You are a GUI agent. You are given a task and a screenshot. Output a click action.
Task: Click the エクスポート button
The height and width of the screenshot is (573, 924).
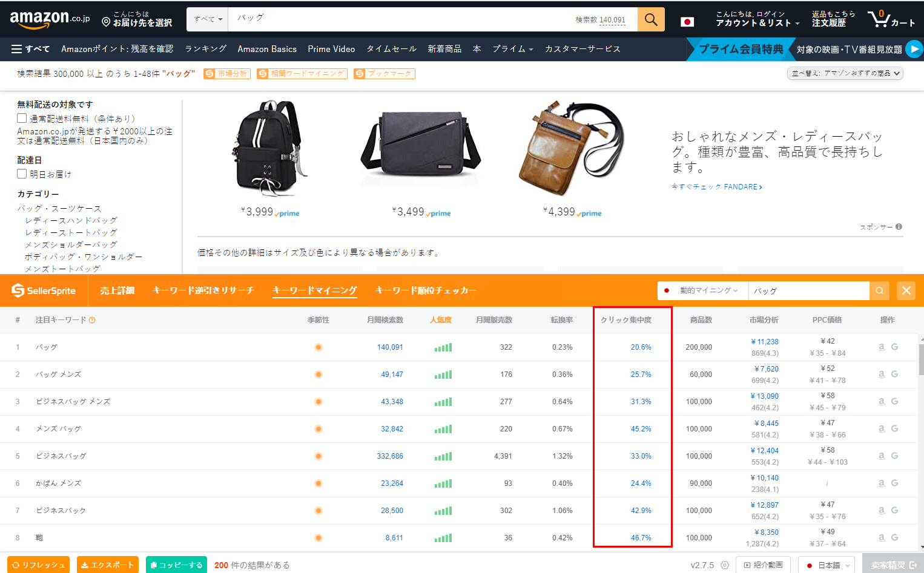tap(107, 565)
